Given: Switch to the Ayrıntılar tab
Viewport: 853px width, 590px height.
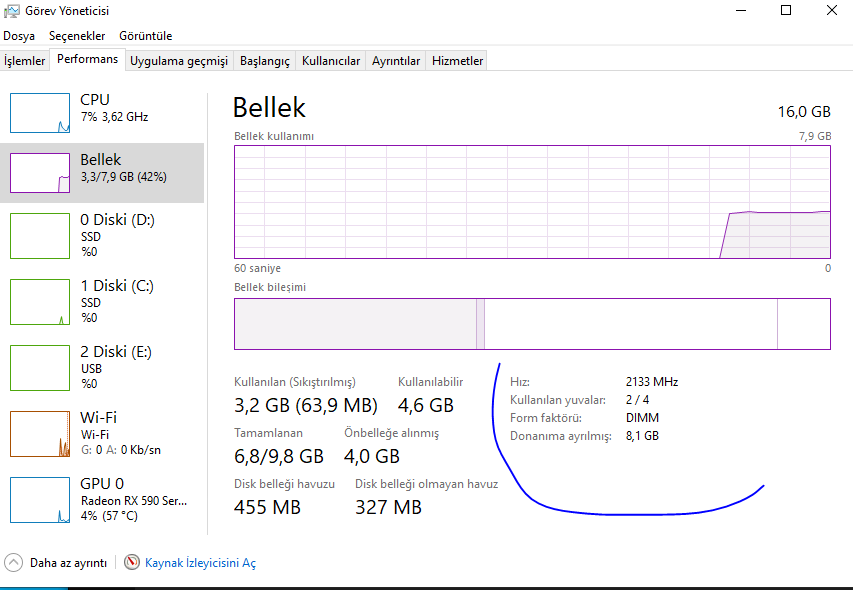Looking at the screenshot, I should 396,61.
